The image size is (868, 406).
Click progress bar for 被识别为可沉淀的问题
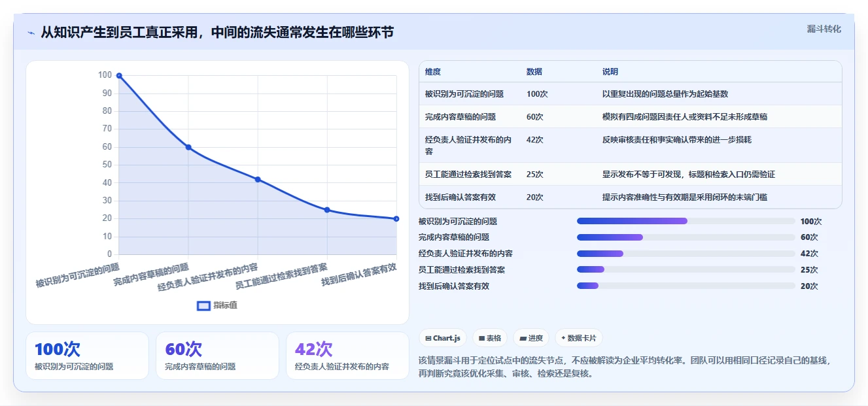click(686, 221)
